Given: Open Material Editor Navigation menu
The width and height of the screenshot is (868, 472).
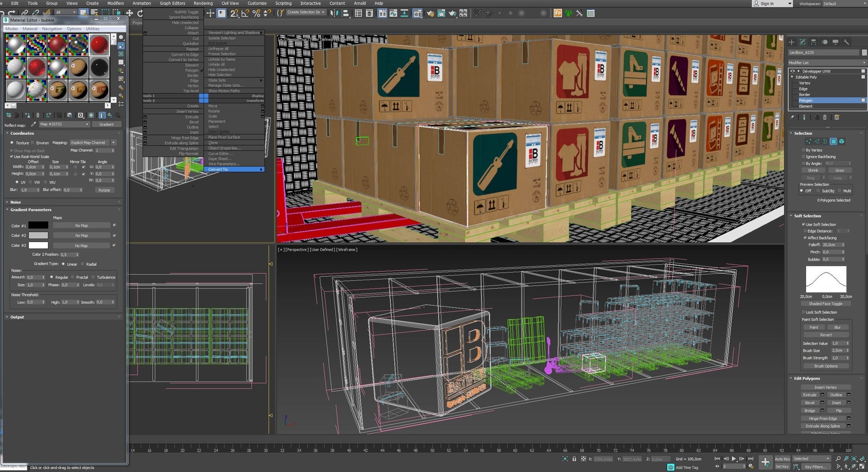Looking at the screenshot, I should [x=52, y=28].
